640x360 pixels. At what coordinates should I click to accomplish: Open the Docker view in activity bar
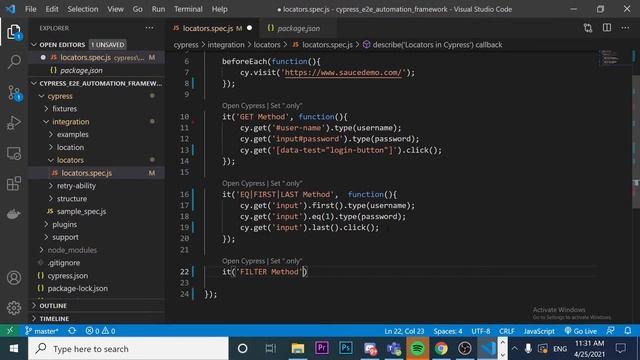point(14,214)
